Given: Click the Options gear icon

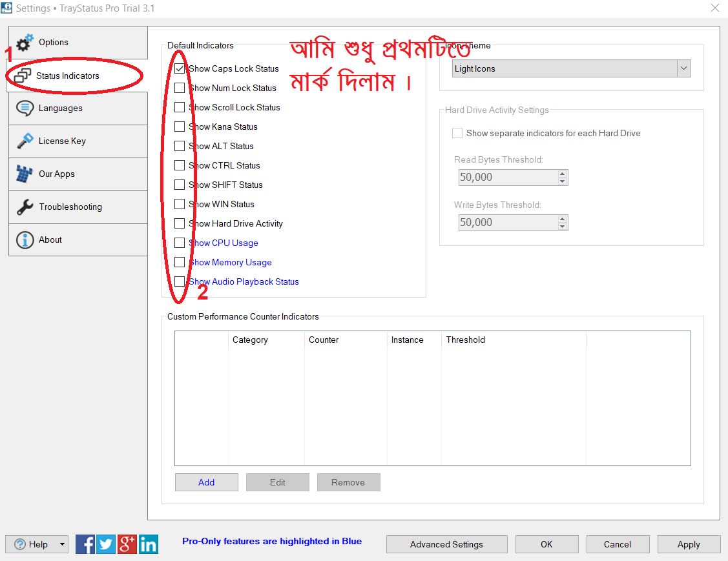Looking at the screenshot, I should [x=25, y=42].
